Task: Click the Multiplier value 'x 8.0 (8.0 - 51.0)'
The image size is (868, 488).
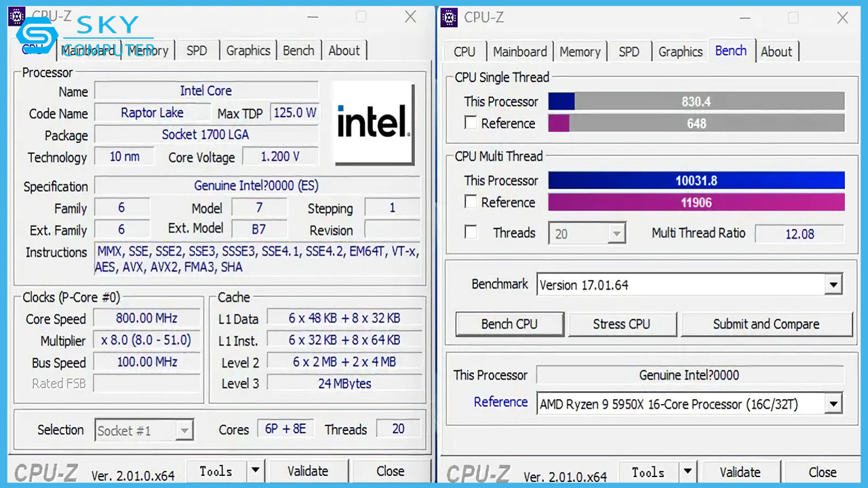Action: [147, 340]
